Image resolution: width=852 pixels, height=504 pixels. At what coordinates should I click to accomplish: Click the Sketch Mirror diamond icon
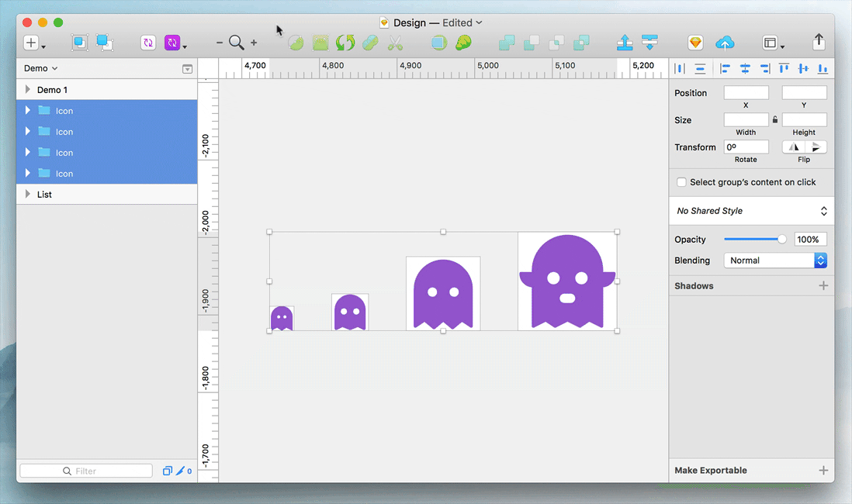[x=695, y=43]
